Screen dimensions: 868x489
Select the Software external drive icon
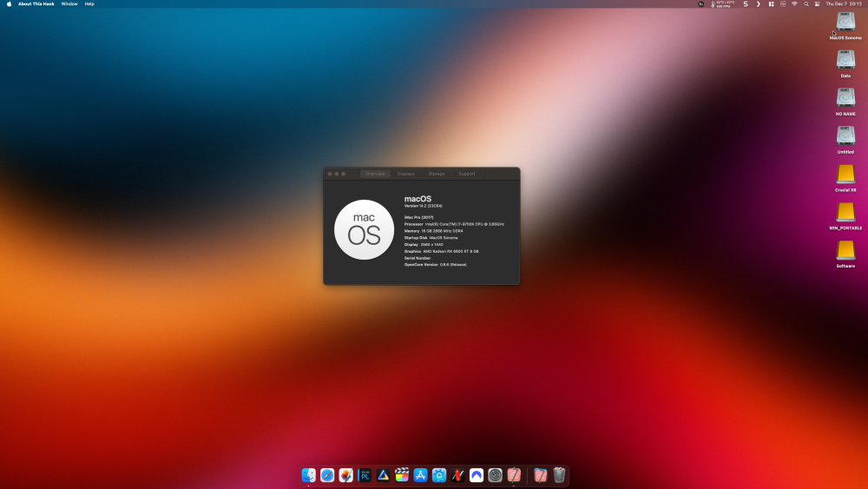click(845, 250)
